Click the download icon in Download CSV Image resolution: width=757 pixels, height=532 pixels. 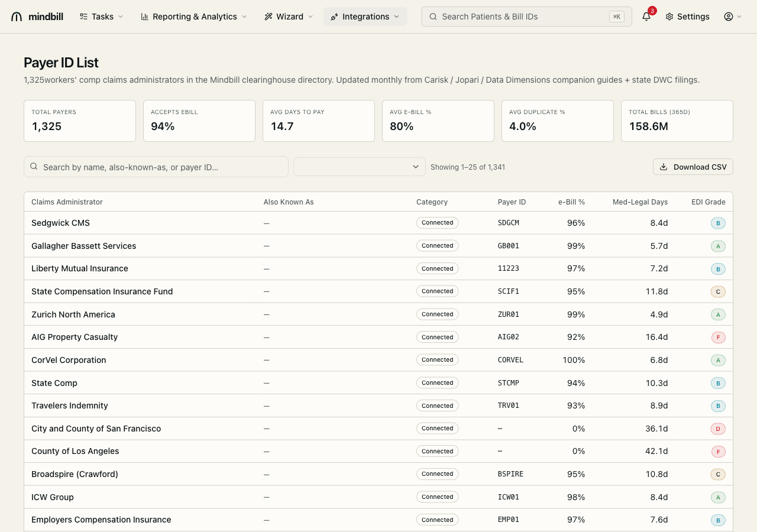tap(664, 167)
